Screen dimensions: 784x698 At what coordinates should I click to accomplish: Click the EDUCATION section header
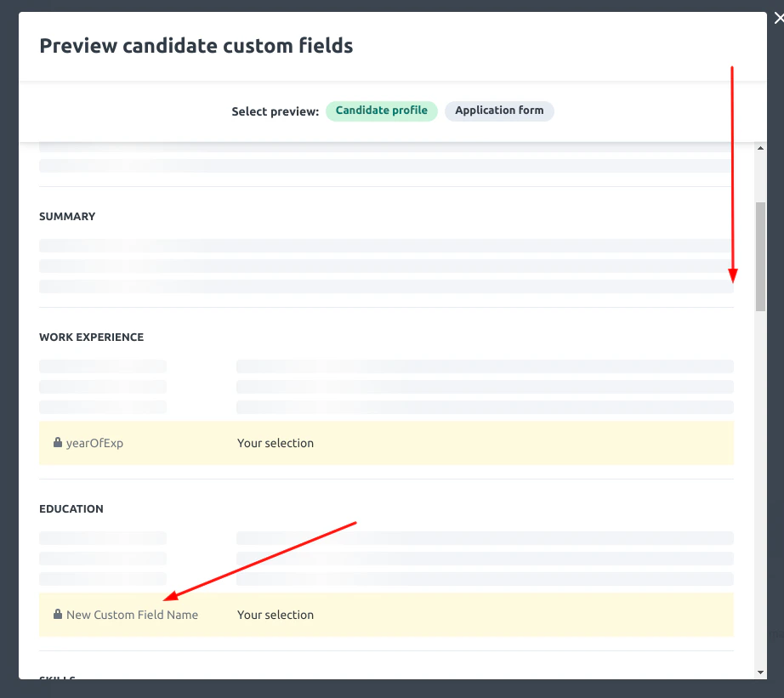pyautogui.click(x=71, y=508)
